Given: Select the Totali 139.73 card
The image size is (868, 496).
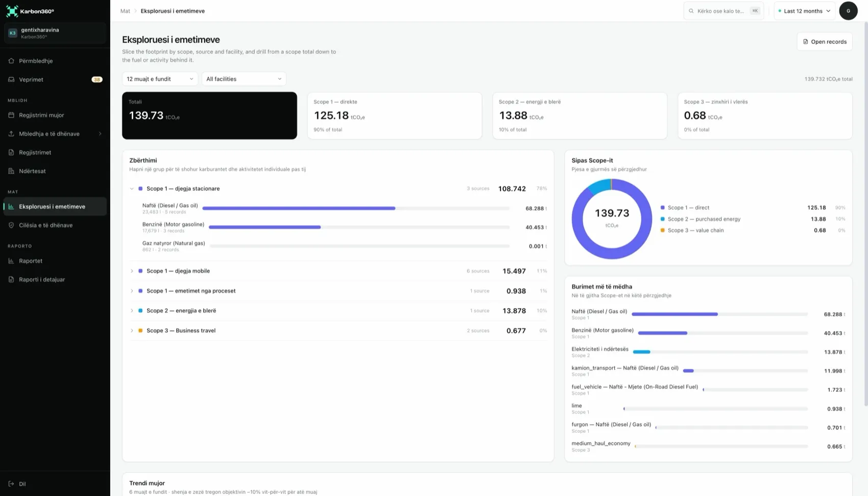Looking at the screenshot, I should point(209,115).
